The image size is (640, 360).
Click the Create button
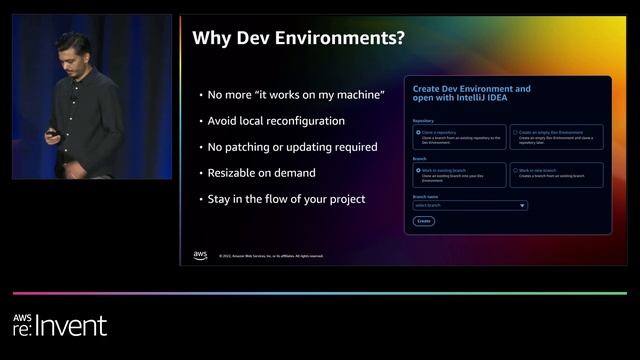click(x=424, y=221)
